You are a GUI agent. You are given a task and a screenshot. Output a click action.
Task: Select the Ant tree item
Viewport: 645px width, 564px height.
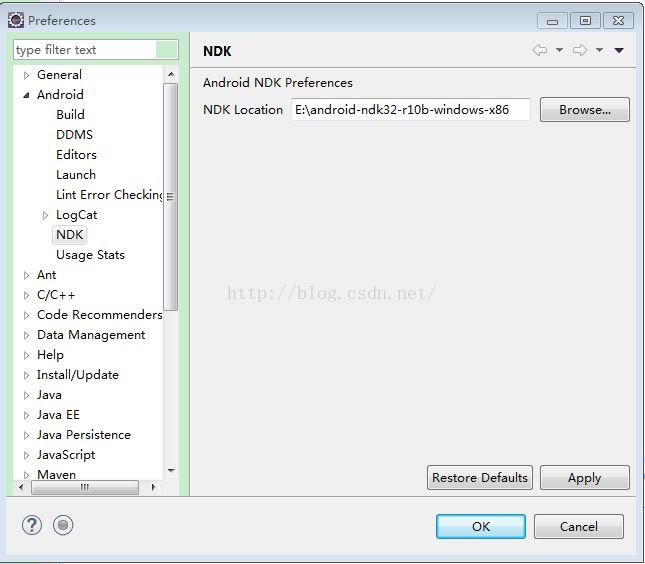pos(46,275)
